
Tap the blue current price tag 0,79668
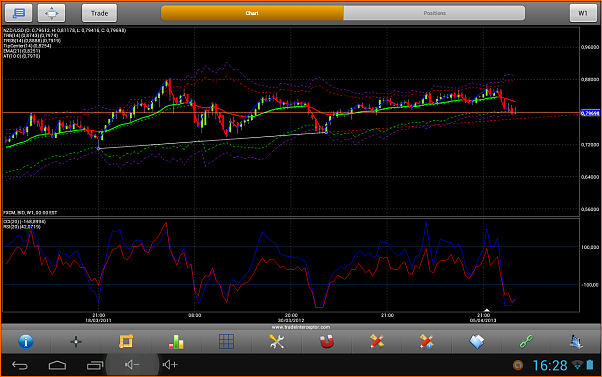[590, 113]
